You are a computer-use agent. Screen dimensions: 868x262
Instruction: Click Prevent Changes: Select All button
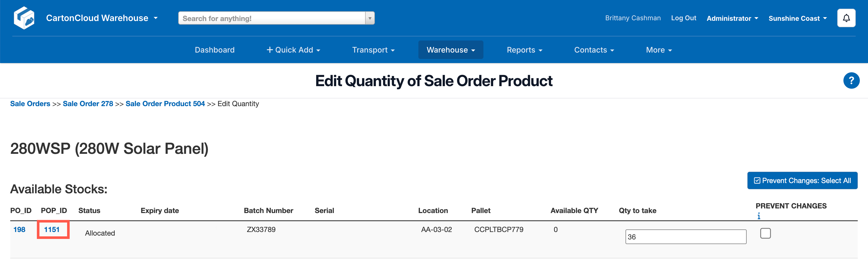802,180
